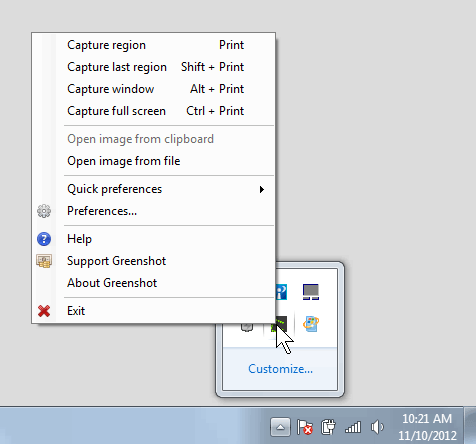Click the dual-monitor network tray icon
The width and height of the screenshot is (476, 444).
(x=311, y=292)
